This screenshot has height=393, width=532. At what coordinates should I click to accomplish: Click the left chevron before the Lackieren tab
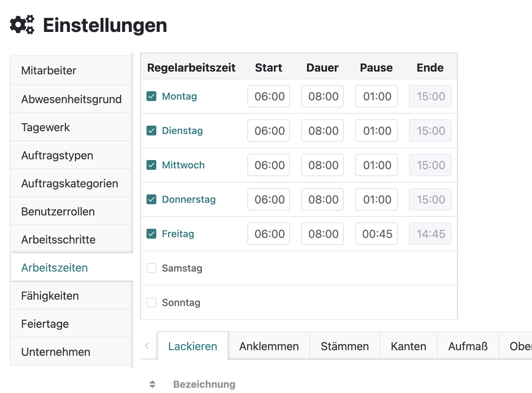pos(147,346)
